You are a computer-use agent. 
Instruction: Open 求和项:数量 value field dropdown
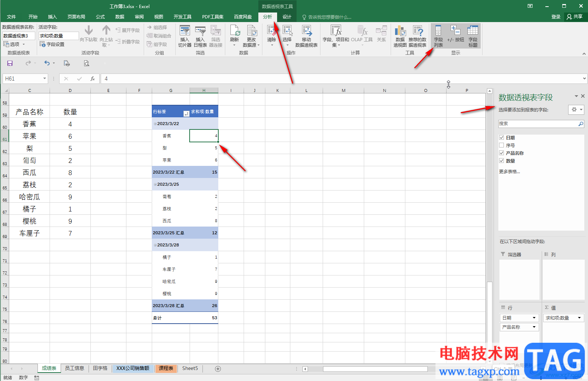(580, 318)
